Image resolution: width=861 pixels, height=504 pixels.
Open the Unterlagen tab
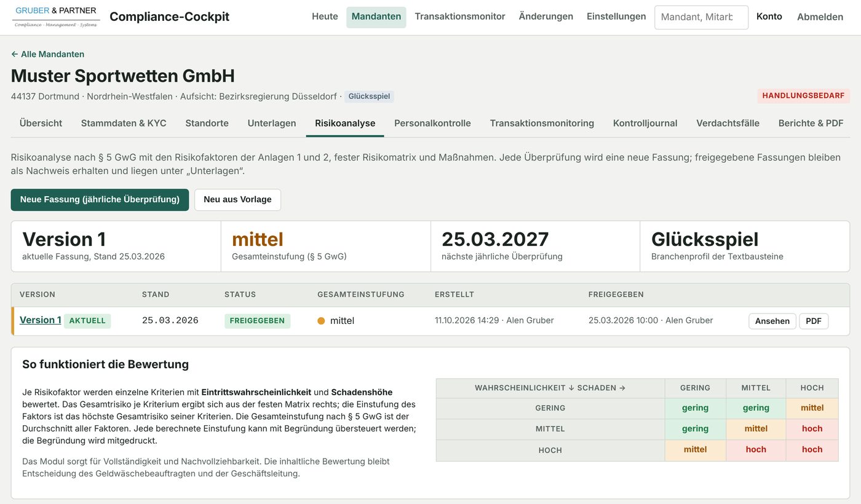coord(272,123)
